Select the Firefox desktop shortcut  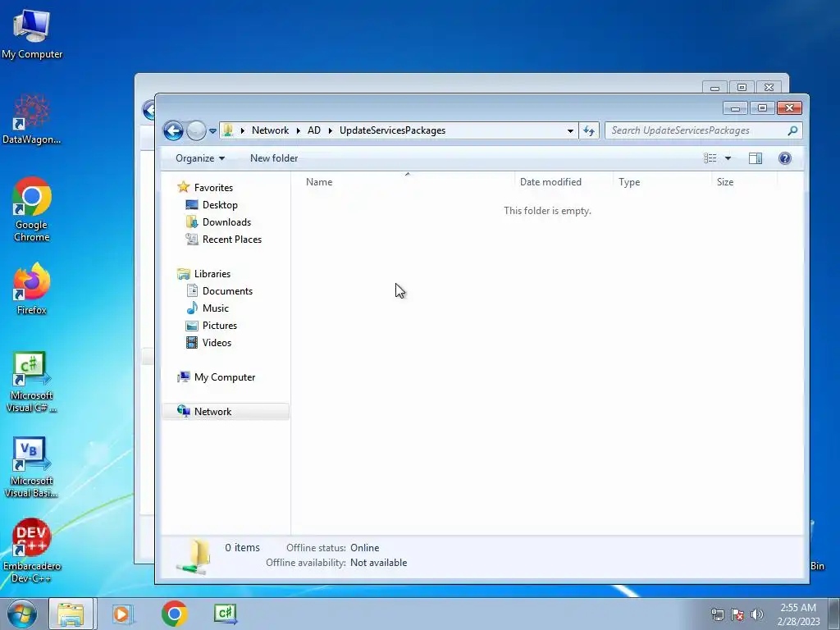tap(32, 290)
